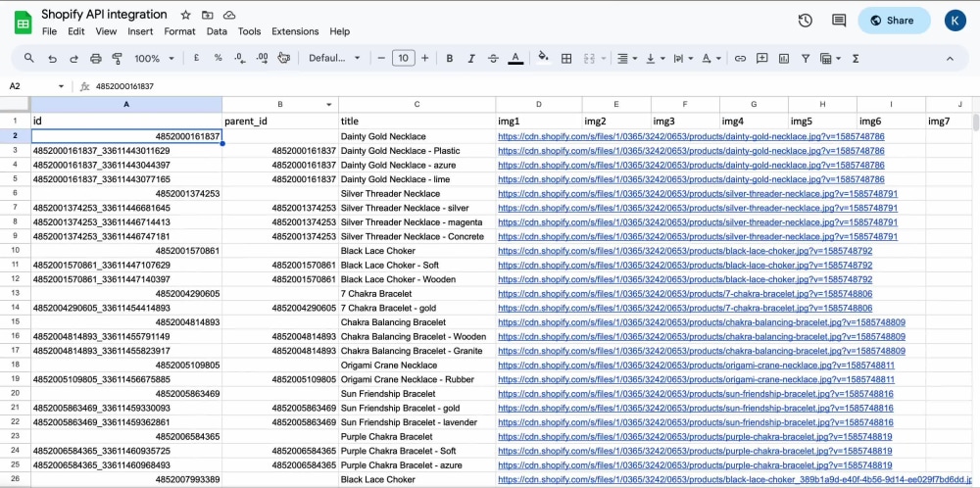
Task: Open text rotation dropdown
Action: [x=711, y=58]
